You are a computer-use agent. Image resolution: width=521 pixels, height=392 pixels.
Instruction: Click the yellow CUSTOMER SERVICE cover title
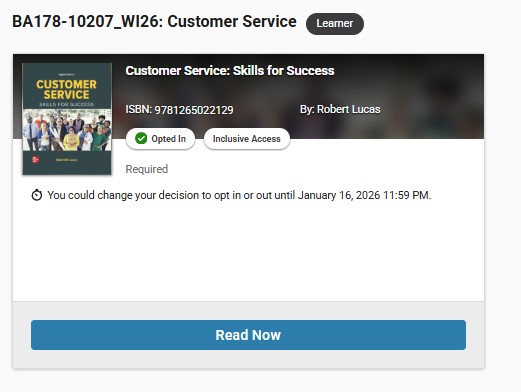coord(66,89)
